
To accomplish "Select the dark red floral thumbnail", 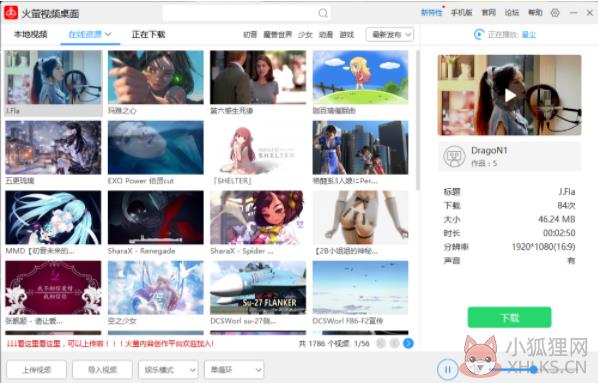I will [x=53, y=288].
